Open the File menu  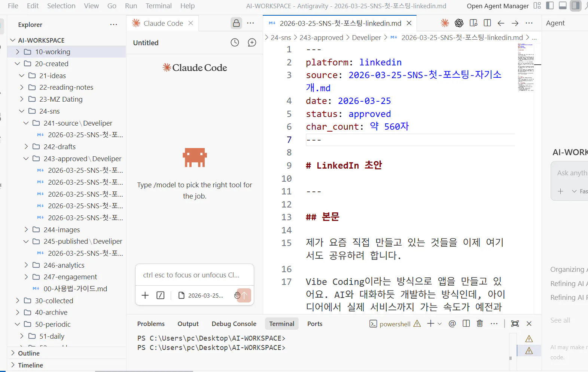[13, 6]
